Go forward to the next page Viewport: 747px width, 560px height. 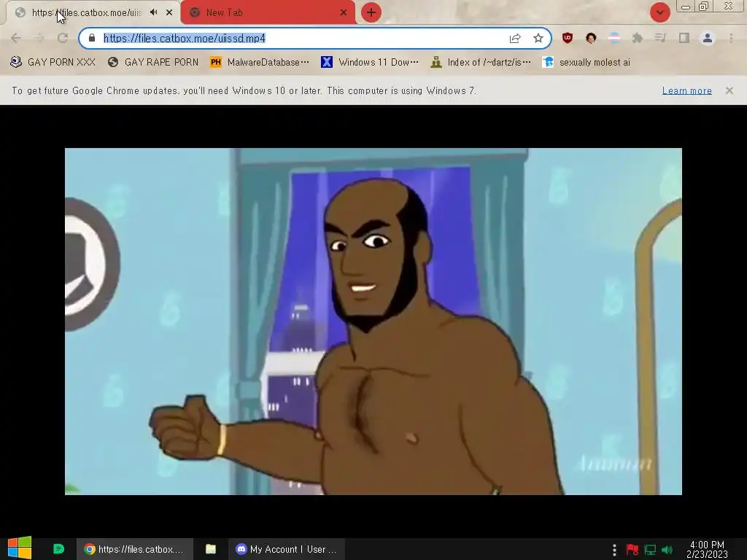pos(39,38)
